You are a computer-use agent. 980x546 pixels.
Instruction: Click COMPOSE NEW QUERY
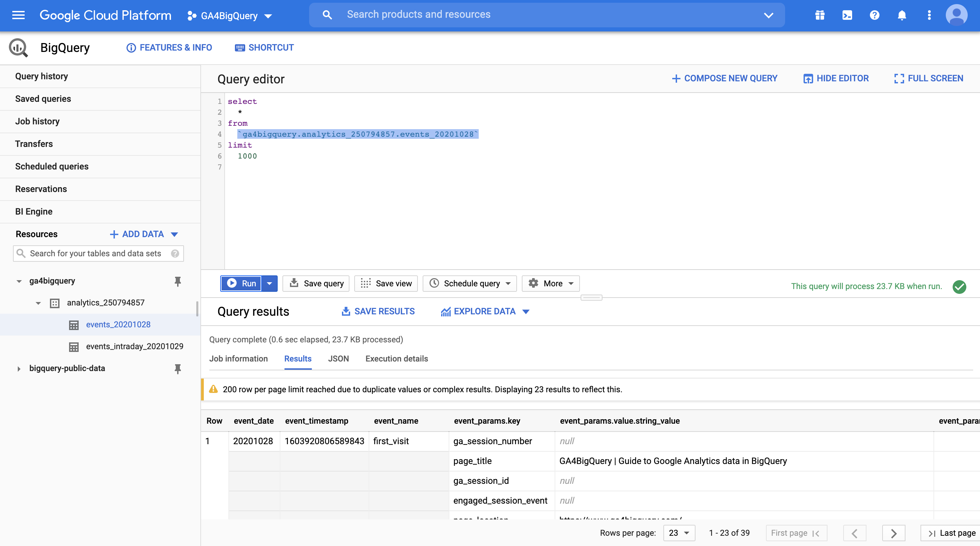(x=724, y=78)
